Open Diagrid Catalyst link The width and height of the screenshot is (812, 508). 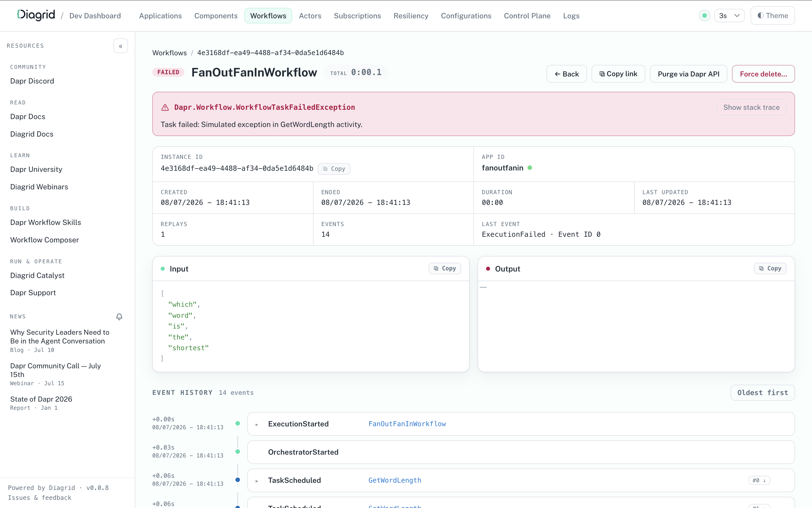point(37,275)
